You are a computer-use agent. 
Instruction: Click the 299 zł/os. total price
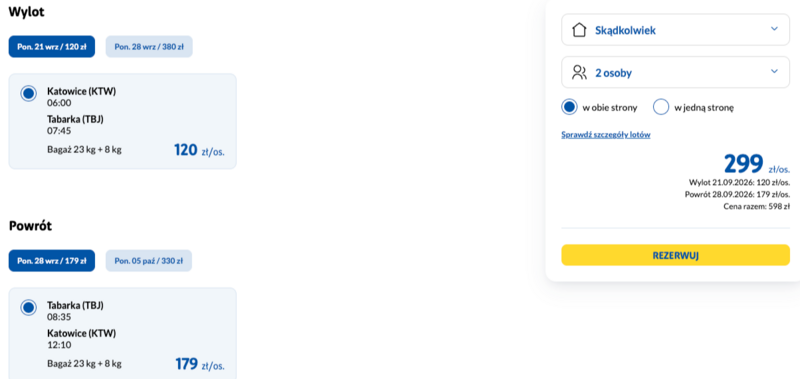pos(757,164)
